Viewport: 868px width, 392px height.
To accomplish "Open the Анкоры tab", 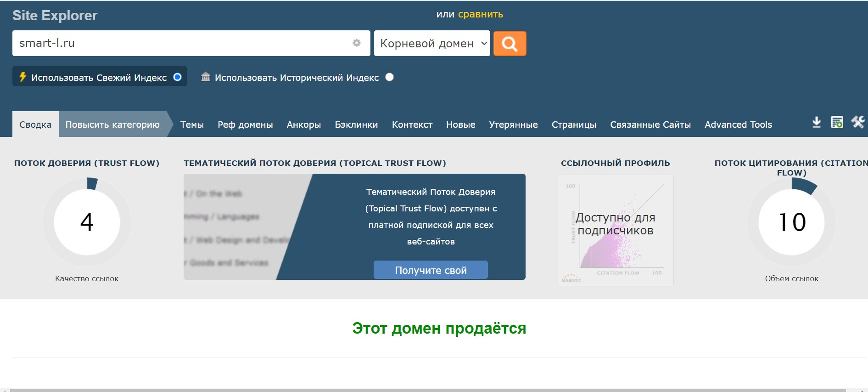I will coord(304,125).
